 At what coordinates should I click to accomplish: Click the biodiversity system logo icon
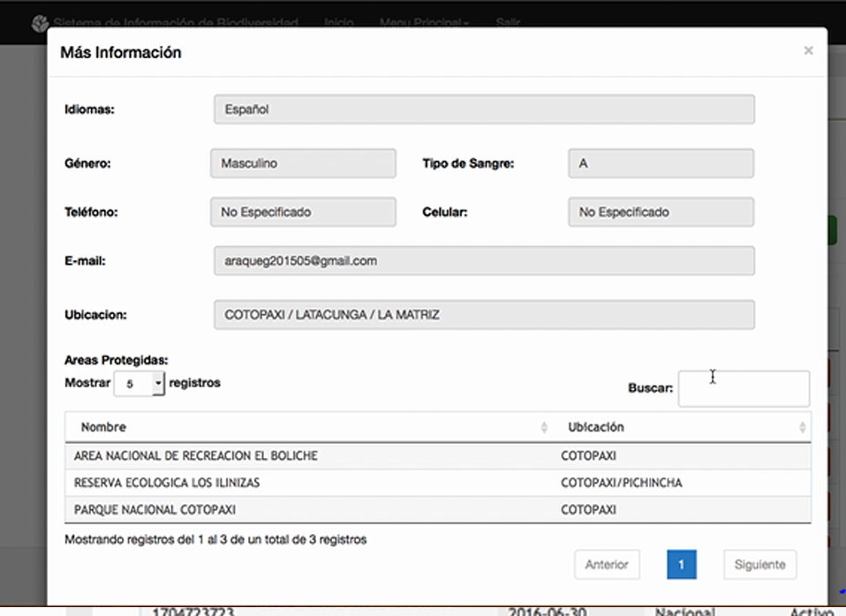pos(40,22)
